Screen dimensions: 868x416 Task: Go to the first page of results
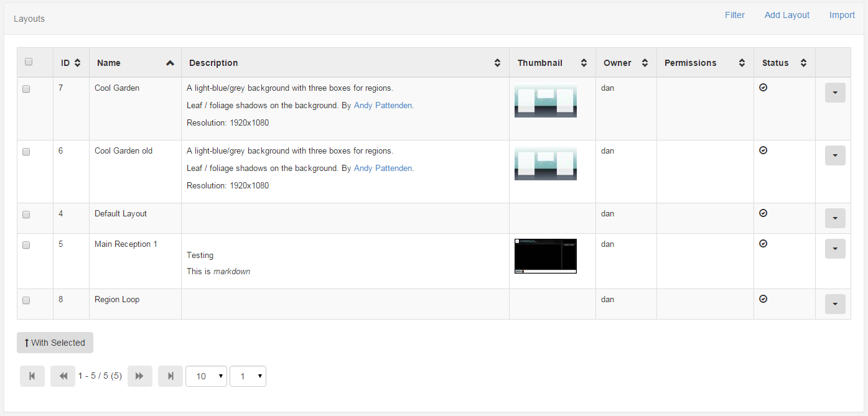32,376
